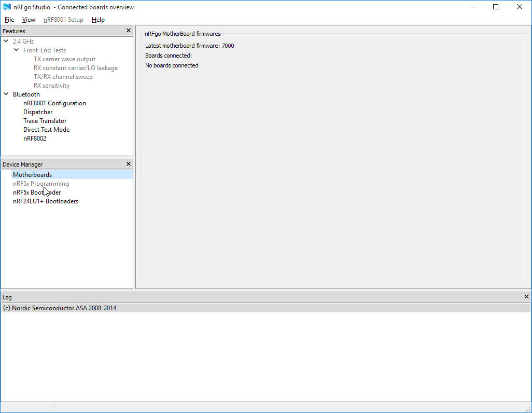Open the nRF8001 Setup menu
Screen dimensions: 532x413
pyautogui.click(x=63, y=20)
